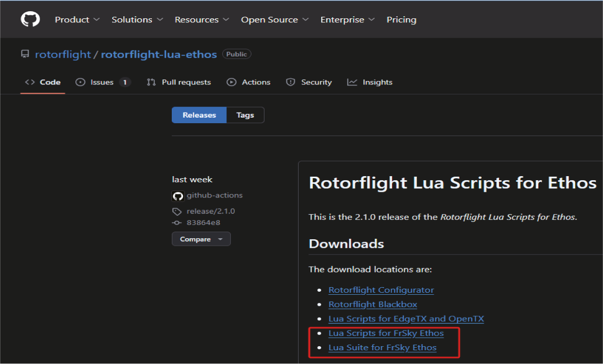
Task: Open the Security tab
Action: [309, 82]
